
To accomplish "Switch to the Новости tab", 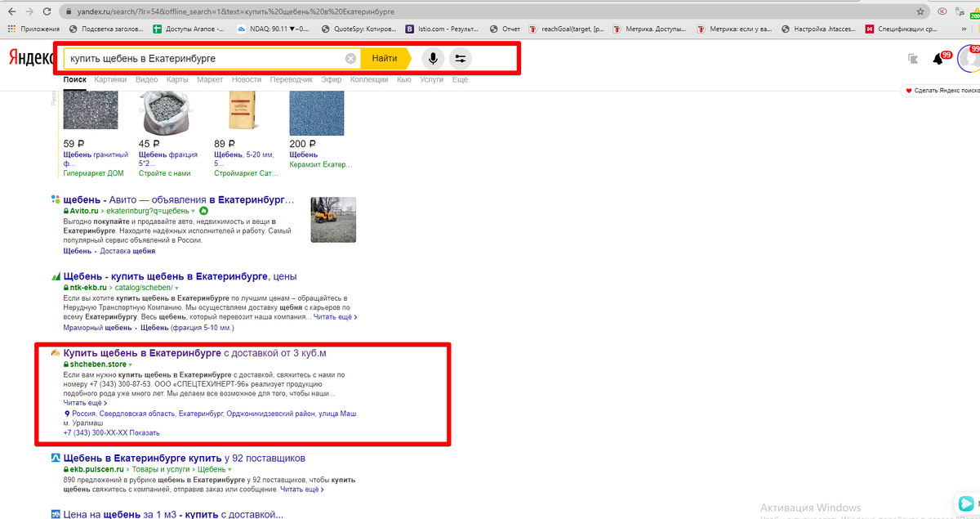I will coord(247,80).
